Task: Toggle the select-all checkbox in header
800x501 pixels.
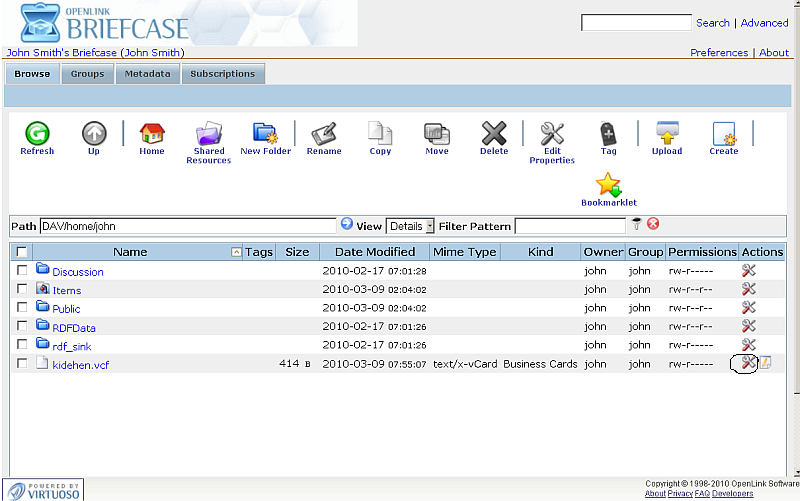Action: [x=22, y=252]
